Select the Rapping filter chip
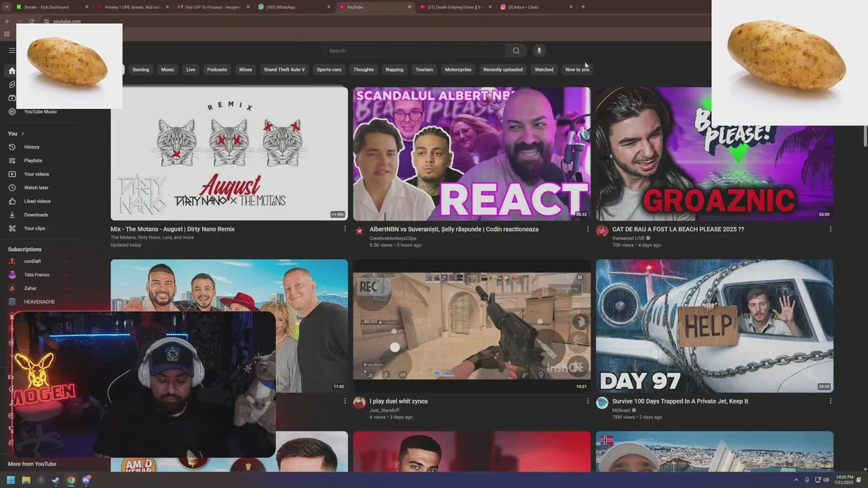868x488 pixels. tap(395, 70)
